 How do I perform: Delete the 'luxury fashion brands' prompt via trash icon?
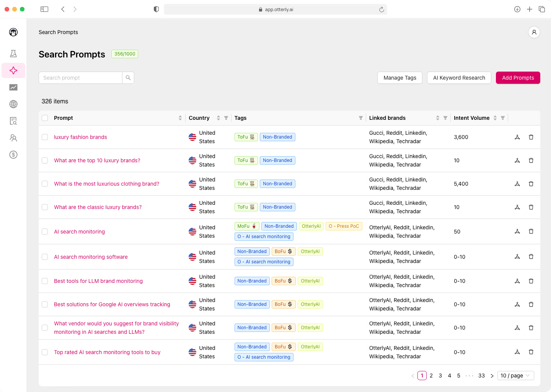point(531,137)
